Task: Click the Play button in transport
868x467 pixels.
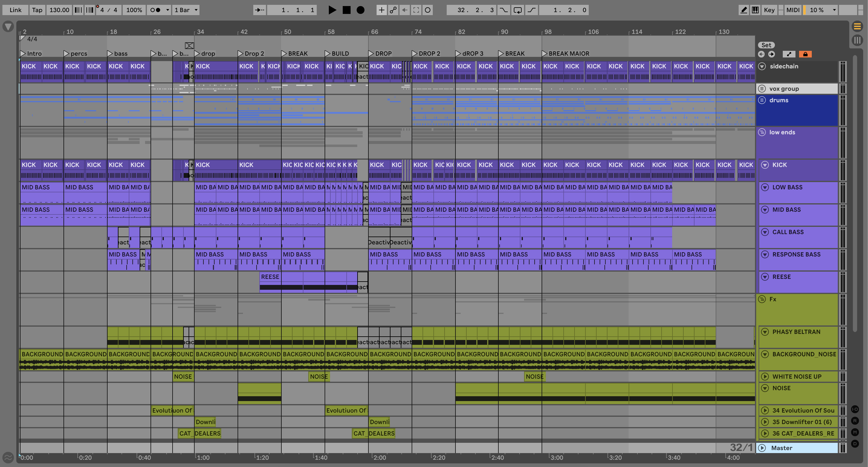Action: coord(332,10)
